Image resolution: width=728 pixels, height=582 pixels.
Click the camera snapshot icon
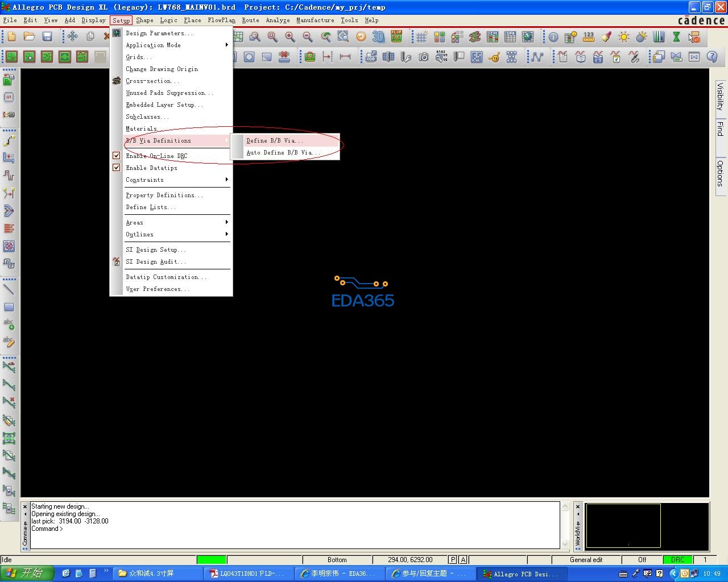coord(424,57)
